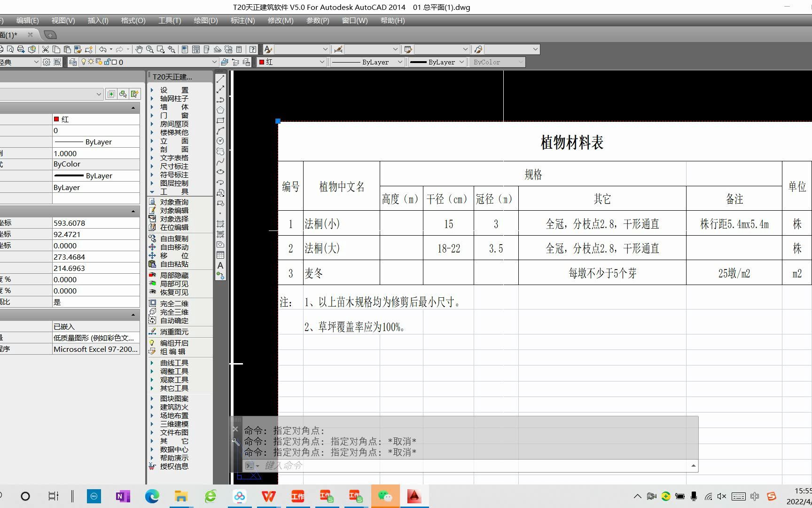The image size is (812, 508).
Task: Select the Polygon drawing tool
Action: coord(220,110)
